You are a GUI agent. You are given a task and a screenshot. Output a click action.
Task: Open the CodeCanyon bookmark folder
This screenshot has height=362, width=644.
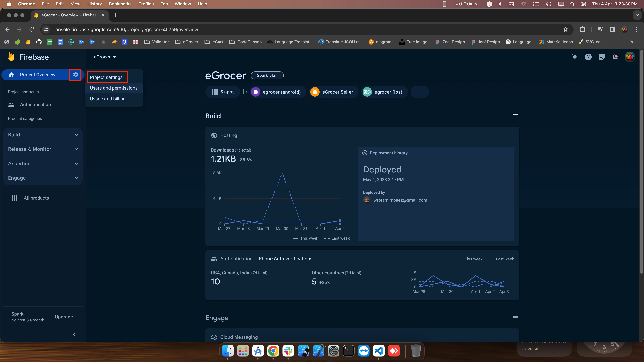click(246, 42)
